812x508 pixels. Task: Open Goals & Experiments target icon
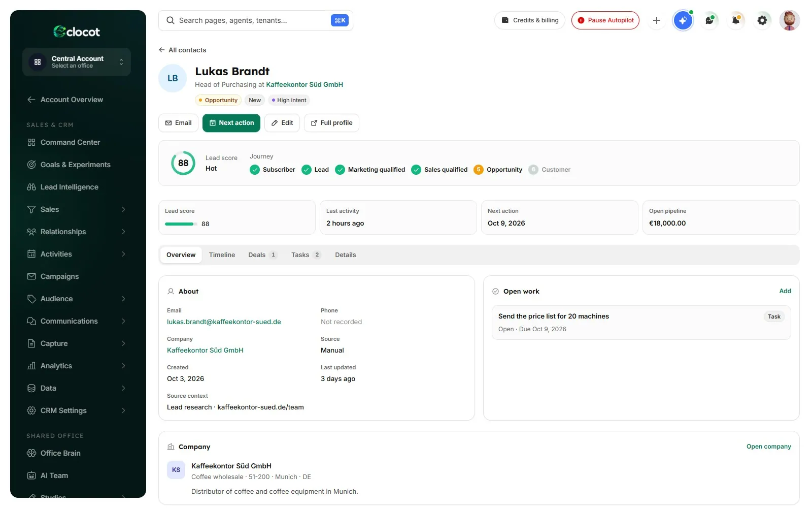click(x=31, y=165)
